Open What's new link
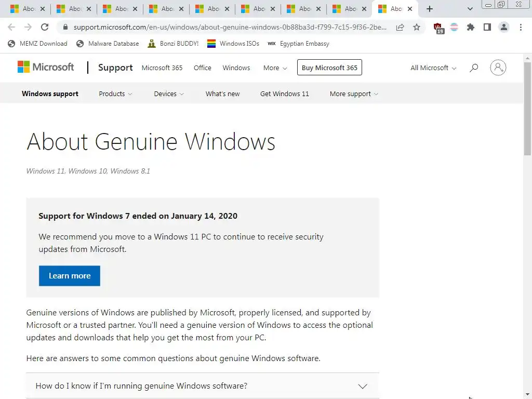532x399 pixels. 222,94
